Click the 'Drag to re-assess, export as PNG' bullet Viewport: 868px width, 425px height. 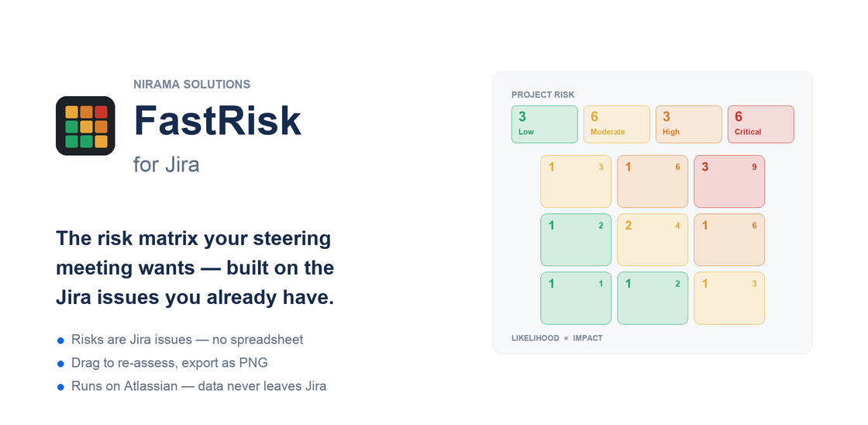click(170, 363)
